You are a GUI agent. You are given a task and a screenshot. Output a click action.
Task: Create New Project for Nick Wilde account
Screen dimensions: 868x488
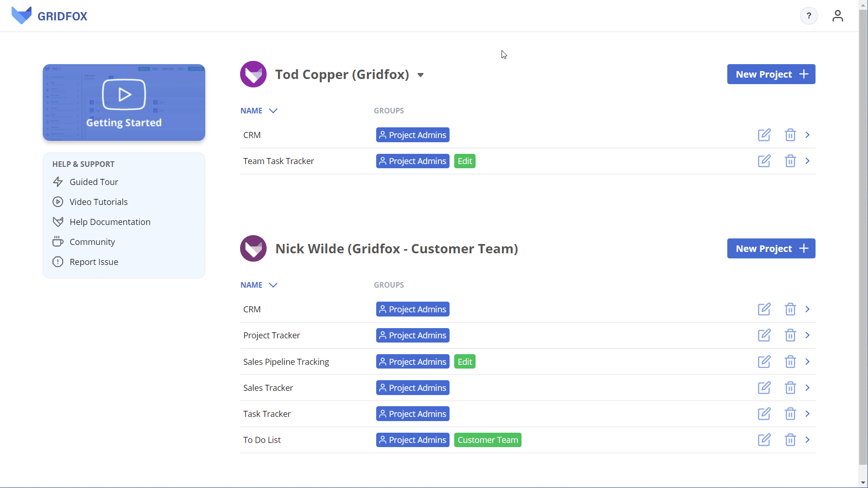pos(771,249)
